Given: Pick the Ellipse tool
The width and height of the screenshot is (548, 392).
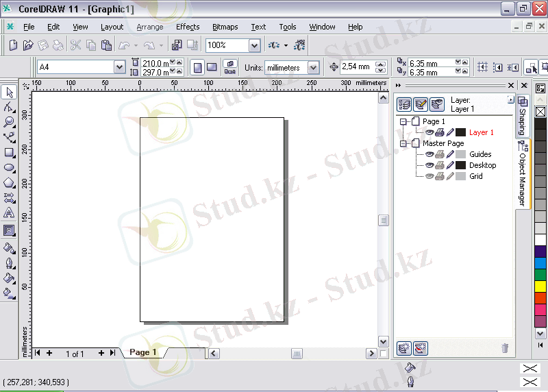Looking at the screenshot, I should click(9, 167).
